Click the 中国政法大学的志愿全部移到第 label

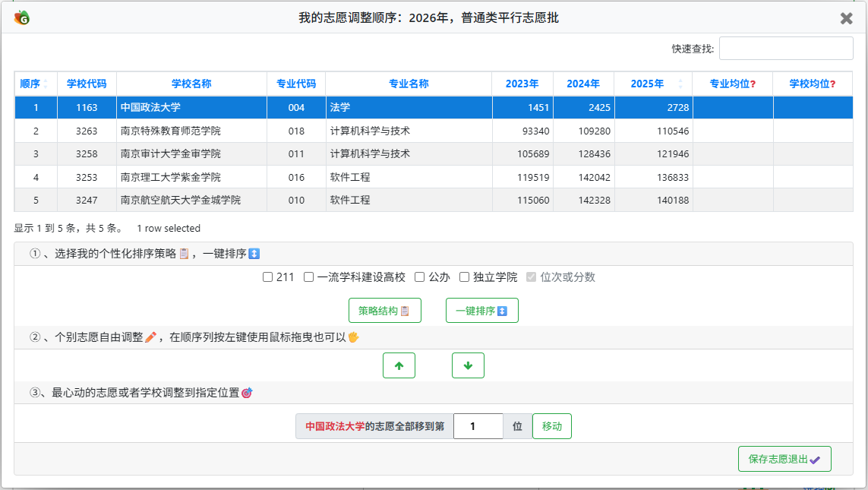375,426
